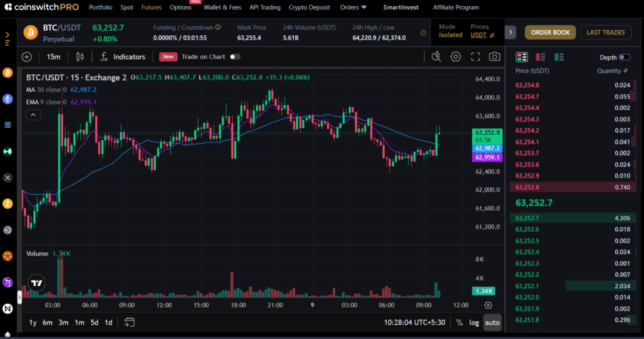Open Crypto Deposit page

pos(309,7)
